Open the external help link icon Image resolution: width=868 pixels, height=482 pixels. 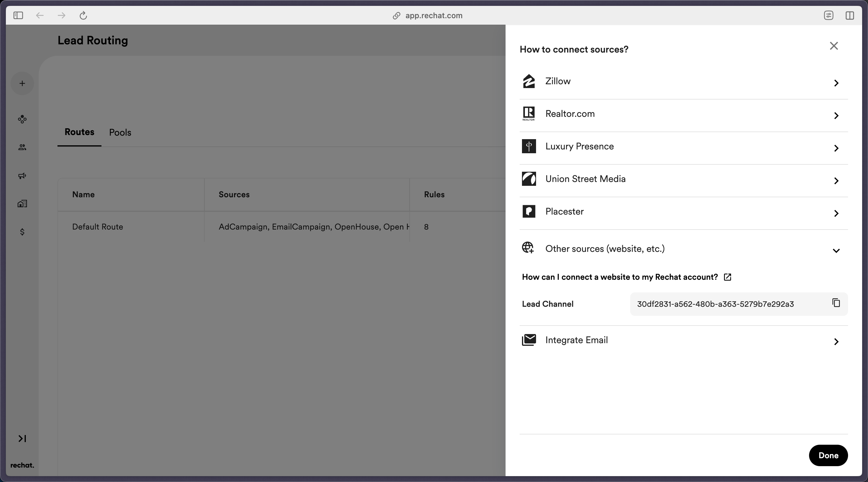pos(728,277)
